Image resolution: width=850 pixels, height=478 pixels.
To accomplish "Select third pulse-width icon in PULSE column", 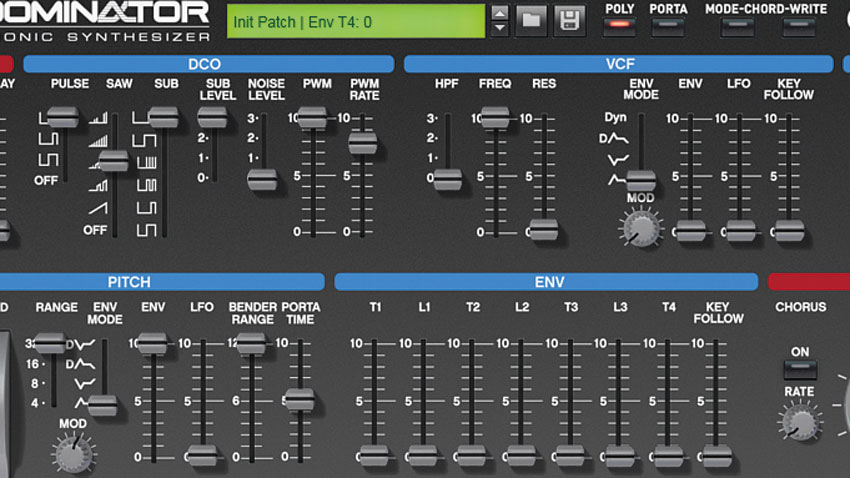I will [x=48, y=160].
